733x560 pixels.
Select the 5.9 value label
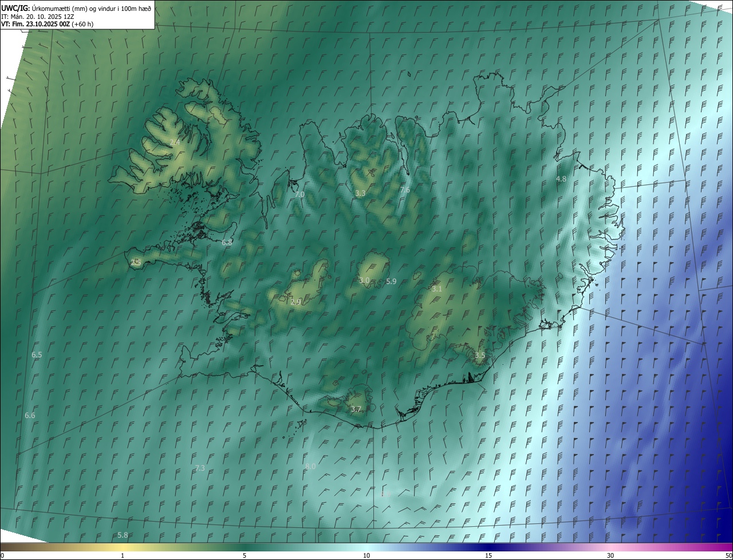(391, 282)
